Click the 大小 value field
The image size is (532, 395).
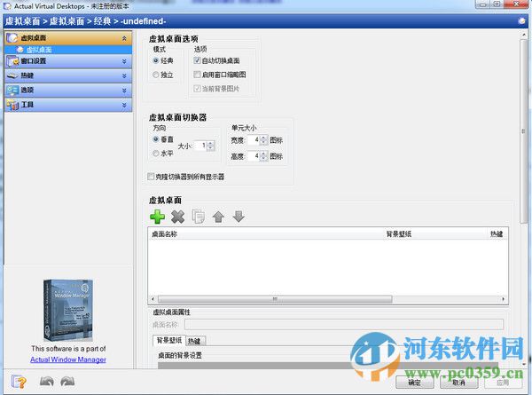tap(201, 146)
